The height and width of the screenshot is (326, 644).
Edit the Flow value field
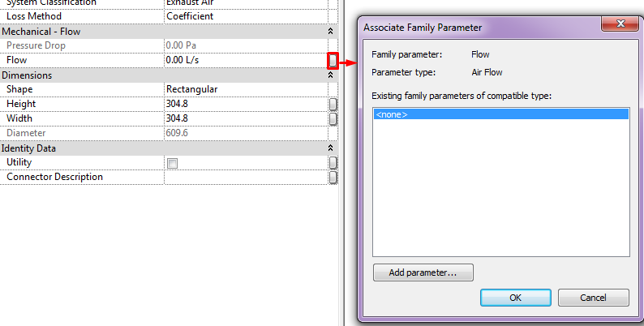[x=246, y=60]
